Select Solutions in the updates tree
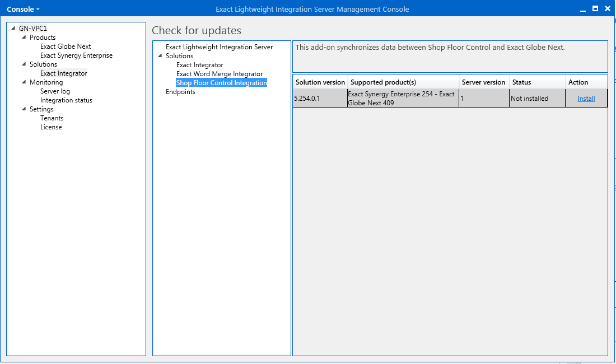616x364 pixels. tap(179, 56)
